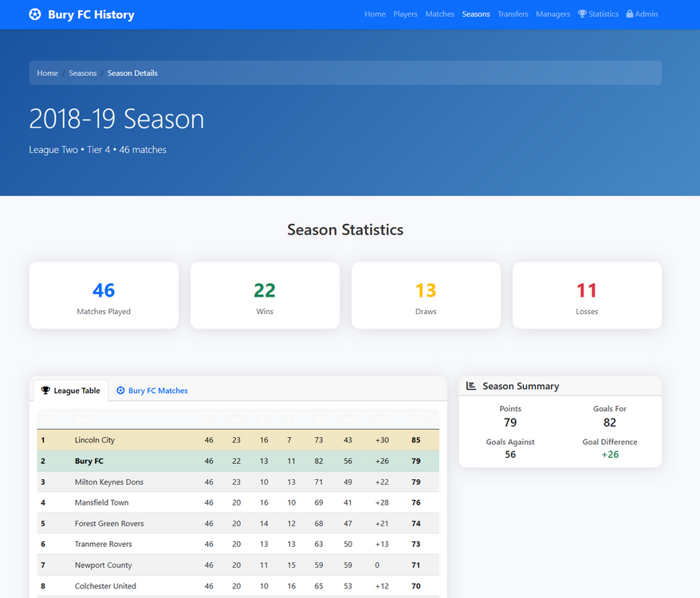700x598 pixels.
Task: Go to Home in the navbar
Action: (375, 14)
